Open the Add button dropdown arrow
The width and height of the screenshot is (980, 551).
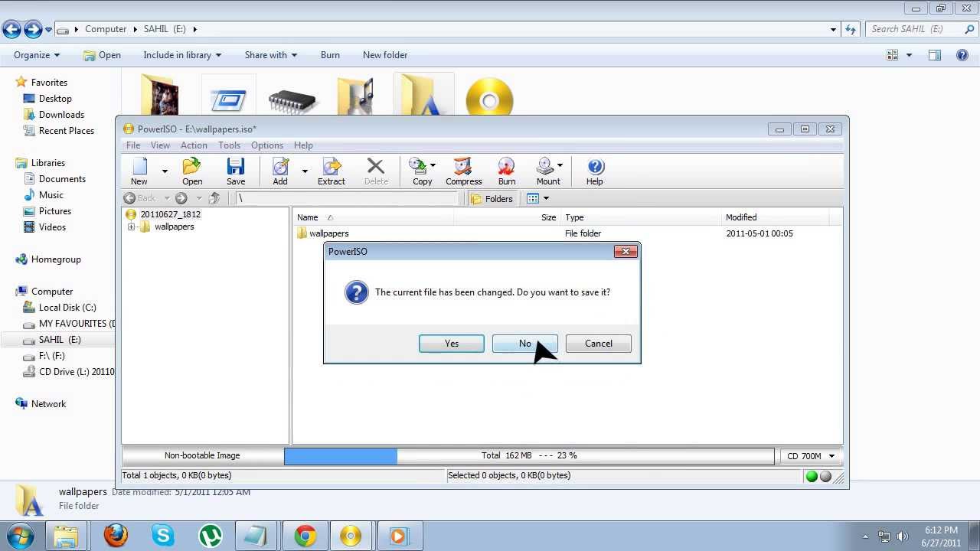[305, 171]
